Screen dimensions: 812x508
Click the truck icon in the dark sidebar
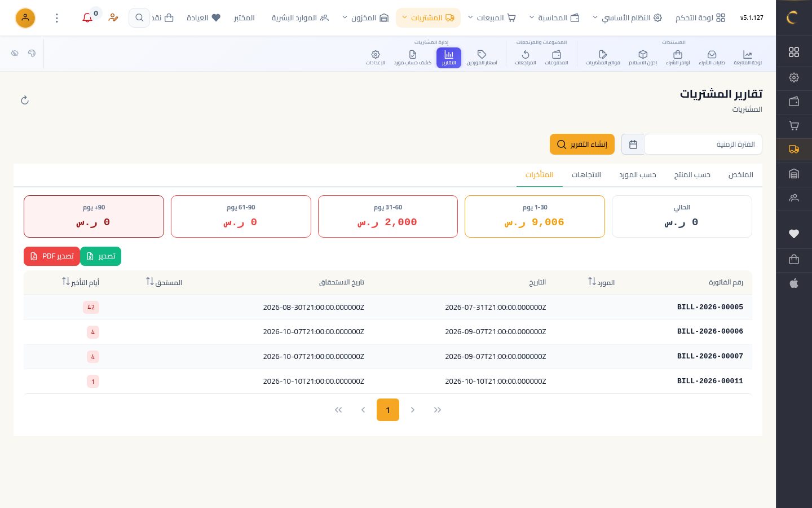click(794, 150)
